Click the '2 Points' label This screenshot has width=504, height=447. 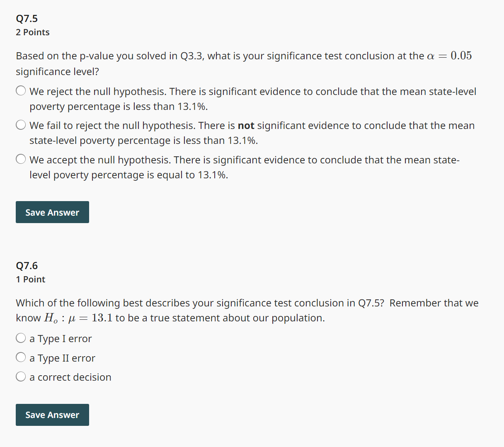[33, 32]
